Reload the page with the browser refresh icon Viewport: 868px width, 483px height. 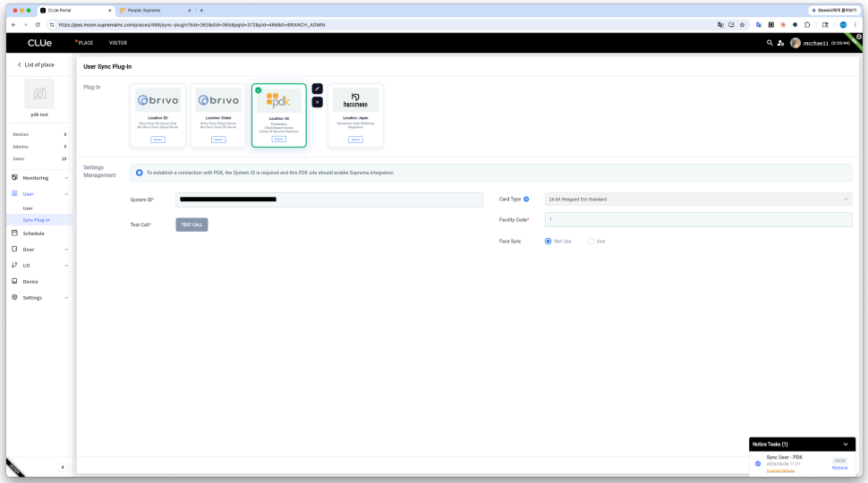coord(38,25)
